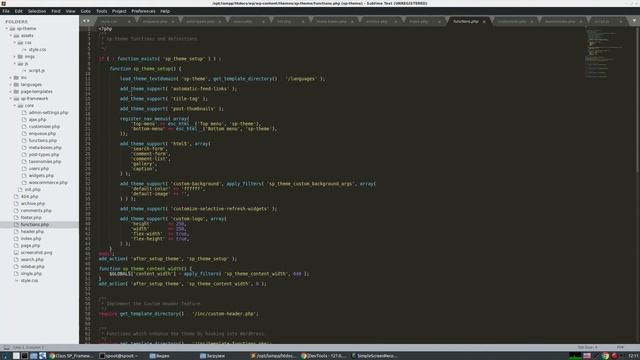
Task: Open the Tab Size setting in status bar
Action: click(x=587, y=347)
